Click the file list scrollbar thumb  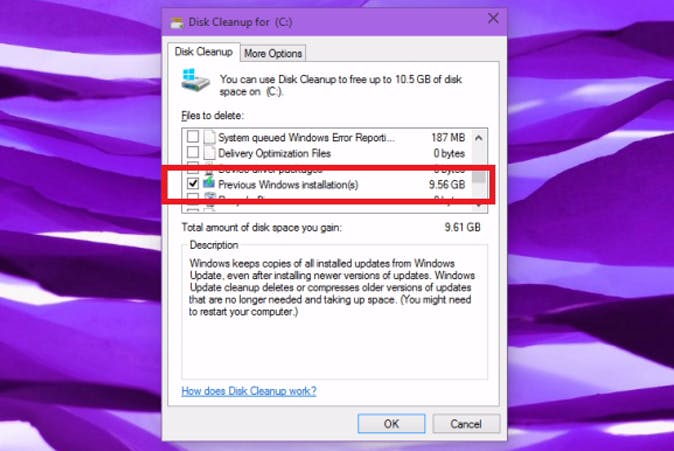click(478, 175)
